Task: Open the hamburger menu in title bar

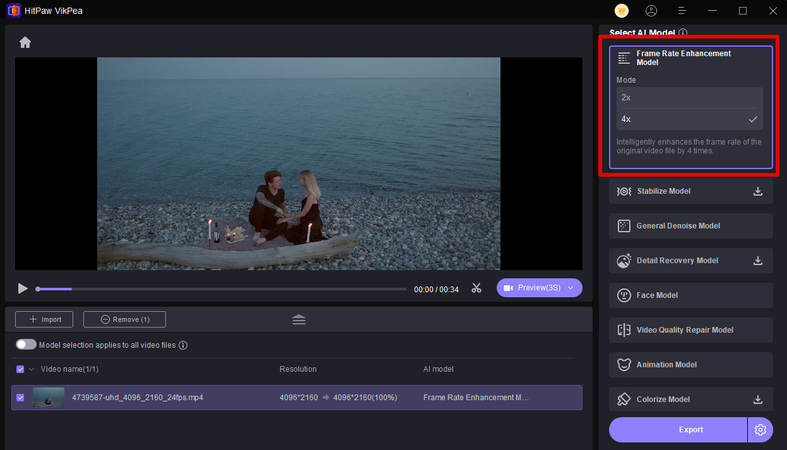Action: (x=682, y=11)
